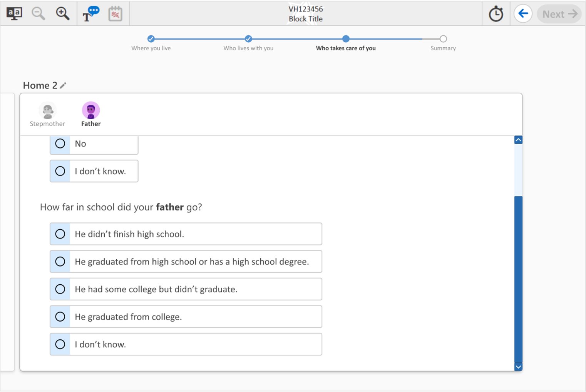Click the scroll up arrow
Screen dimensions: 586x392
pyautogui.click(x=518, y=140)
